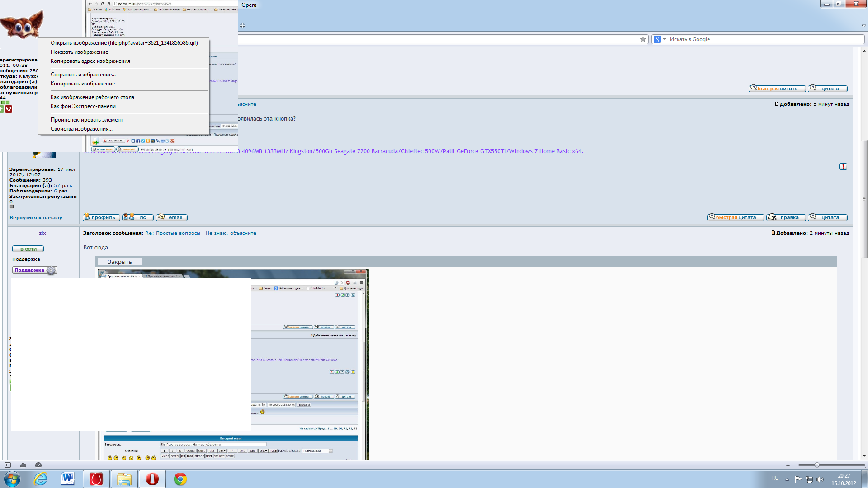The width and height of the screenshot is (868, 488).
Task: Select 'Сохранить изображение...' in context menu
Action: pyautogui.click(x=83, y=75)
